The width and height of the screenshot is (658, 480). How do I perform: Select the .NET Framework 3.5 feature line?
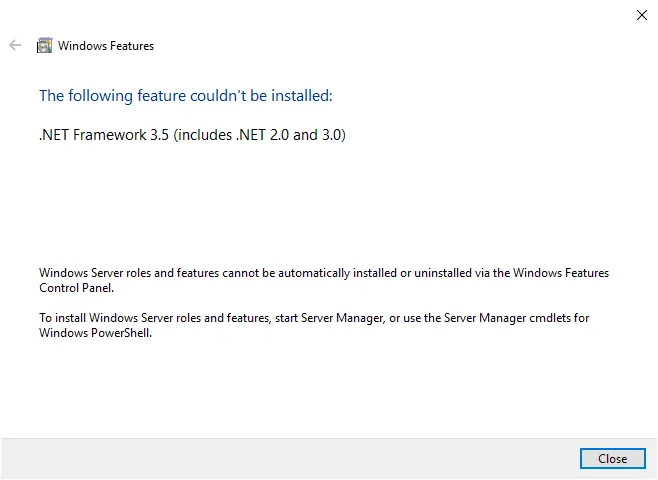[x=192, y=135]
